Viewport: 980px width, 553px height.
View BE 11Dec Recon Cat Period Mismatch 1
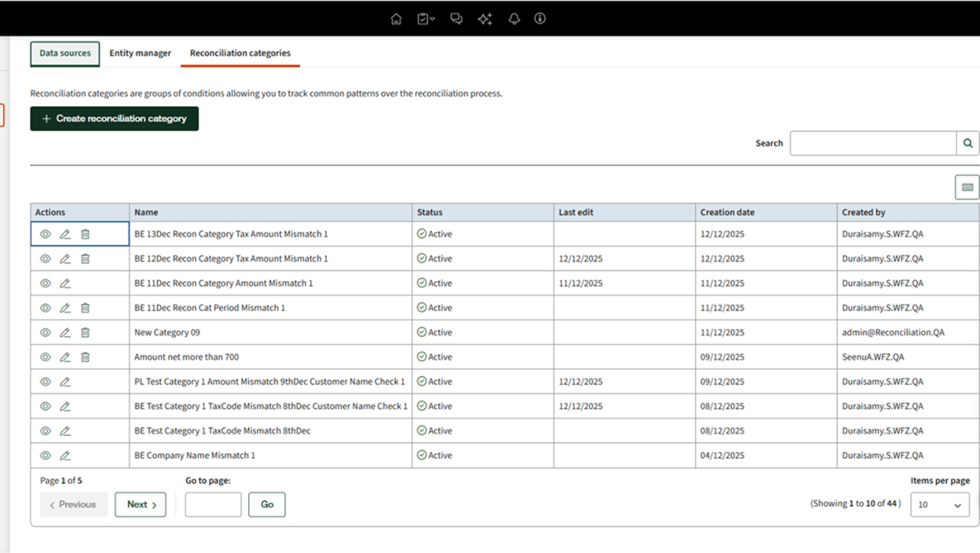(x=45, y=308)
